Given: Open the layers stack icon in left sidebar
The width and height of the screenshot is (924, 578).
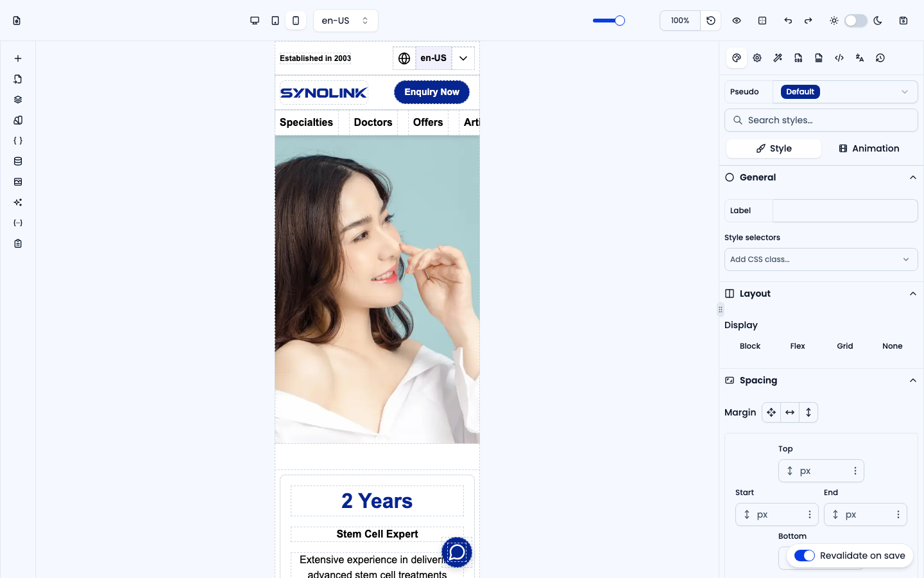Looking at the screenshot, I should (x=18, y=100).
